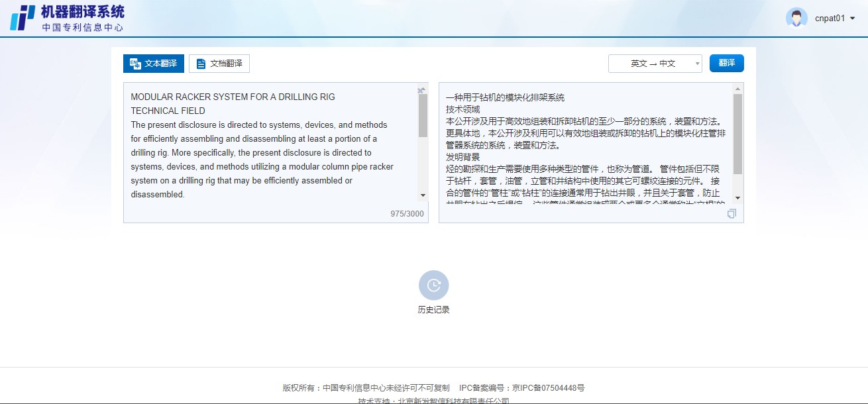The width and height of the screenshot is (868, 404).
Task: Click translation output scroll up arrow
Action: [x=737, y=89]
